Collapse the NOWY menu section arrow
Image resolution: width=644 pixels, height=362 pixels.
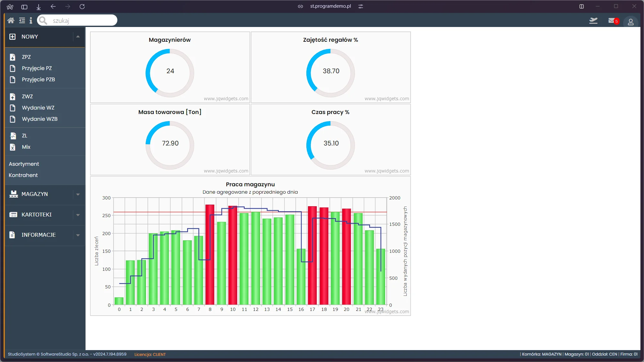click(78, 37)
